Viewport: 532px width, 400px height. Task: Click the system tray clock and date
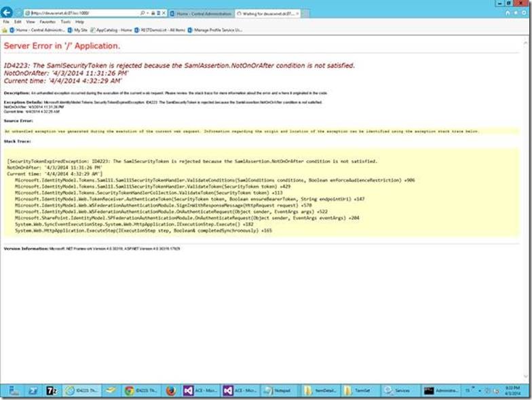tap(513, 391)
